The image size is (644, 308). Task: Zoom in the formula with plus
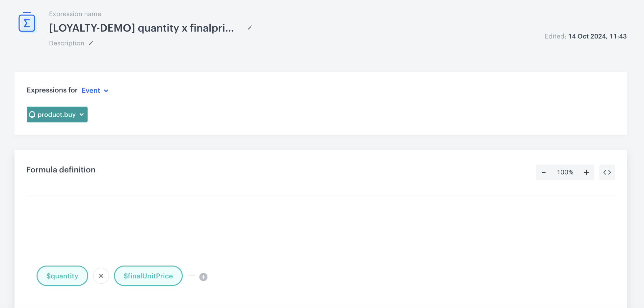click(x=586, y=172)
